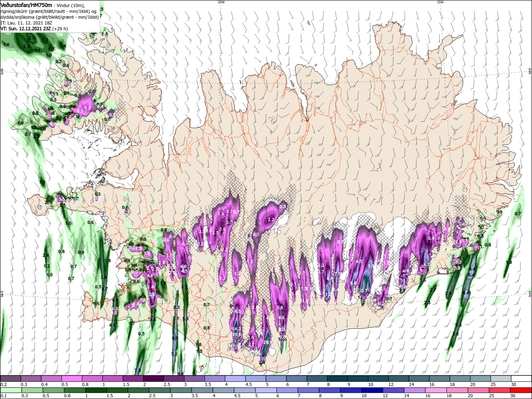Click the light pink swatch above rain label 16
Screen dimensions: 532x399
(436, 390)
